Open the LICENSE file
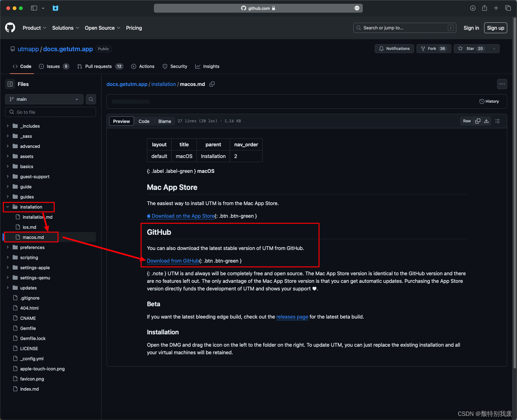 [x=29, y=349]
